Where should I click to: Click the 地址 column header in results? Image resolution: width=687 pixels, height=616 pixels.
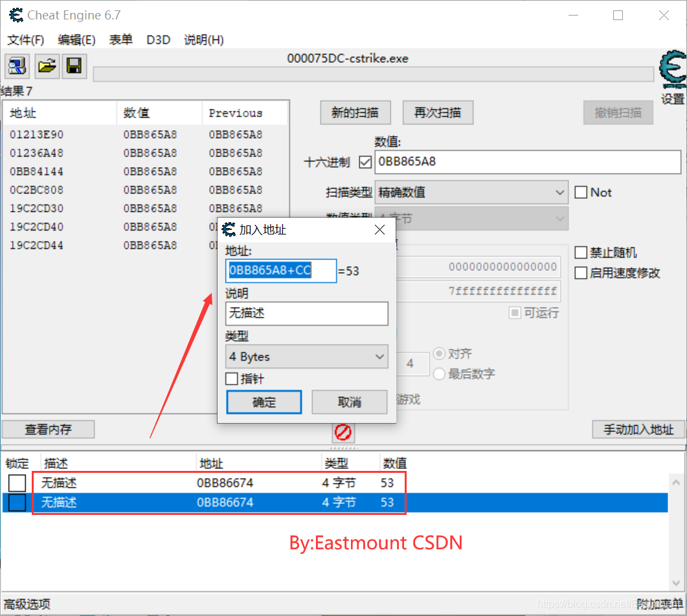pos(60,113)
